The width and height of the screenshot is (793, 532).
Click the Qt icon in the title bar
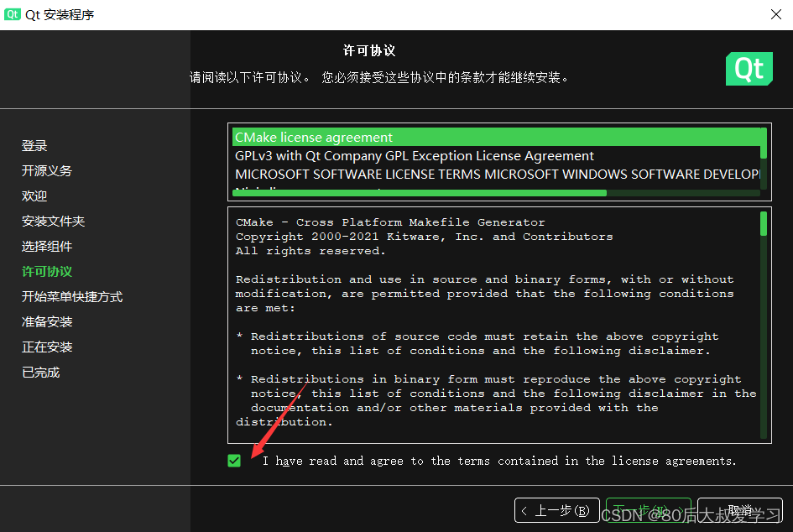[x=12, y=14]
